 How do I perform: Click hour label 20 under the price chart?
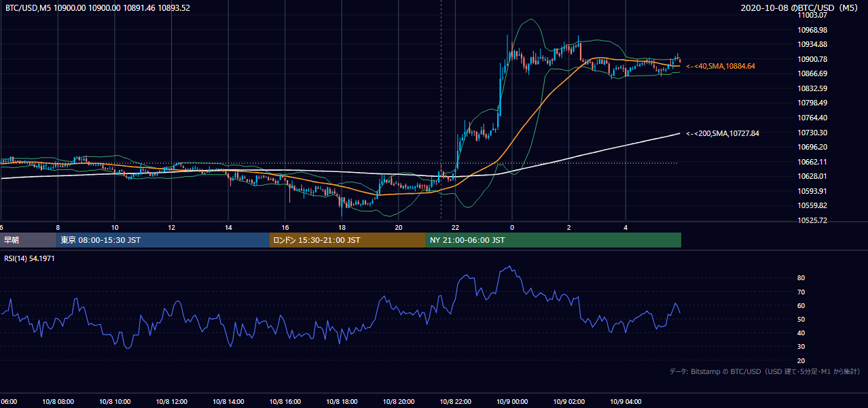tap(399, 227)
